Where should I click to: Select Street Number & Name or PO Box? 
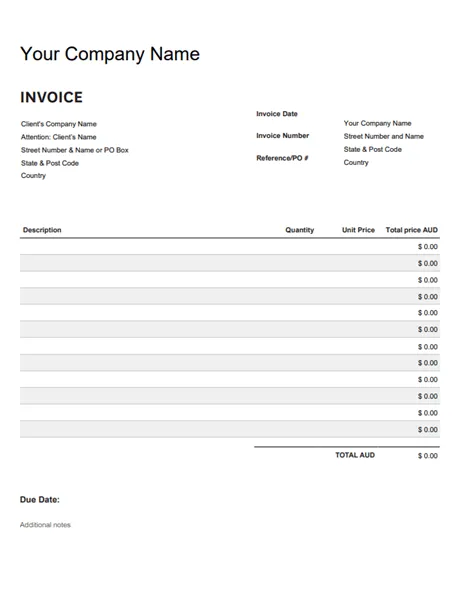click(75, 150)
